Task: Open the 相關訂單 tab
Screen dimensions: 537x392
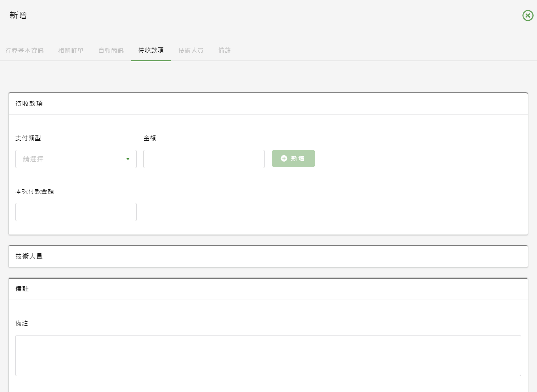Action: click(71, 51)
